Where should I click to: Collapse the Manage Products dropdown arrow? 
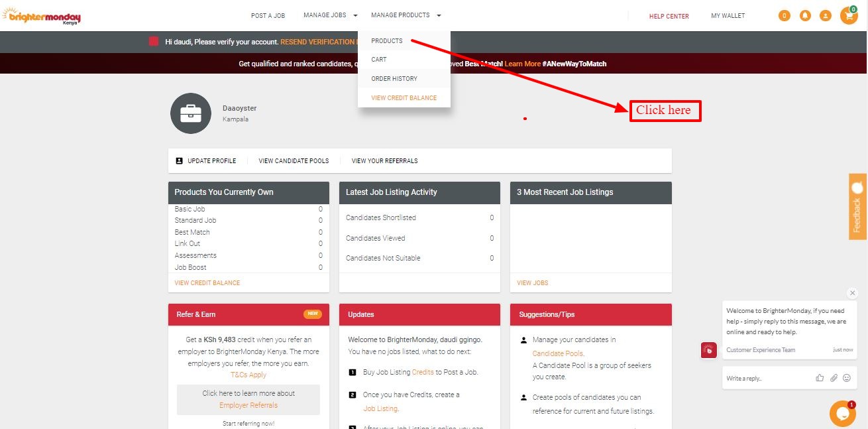point(439,15)
